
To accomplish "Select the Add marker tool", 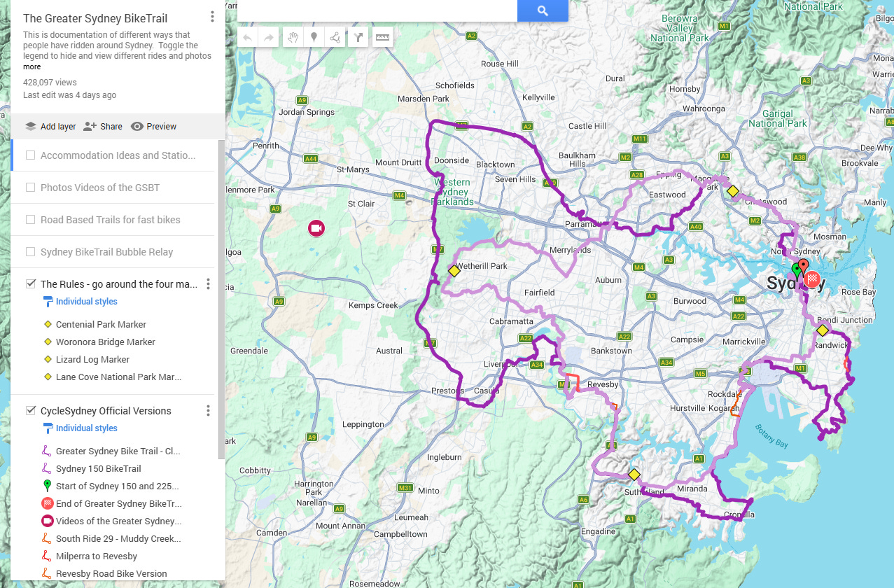I will point(314,37).
